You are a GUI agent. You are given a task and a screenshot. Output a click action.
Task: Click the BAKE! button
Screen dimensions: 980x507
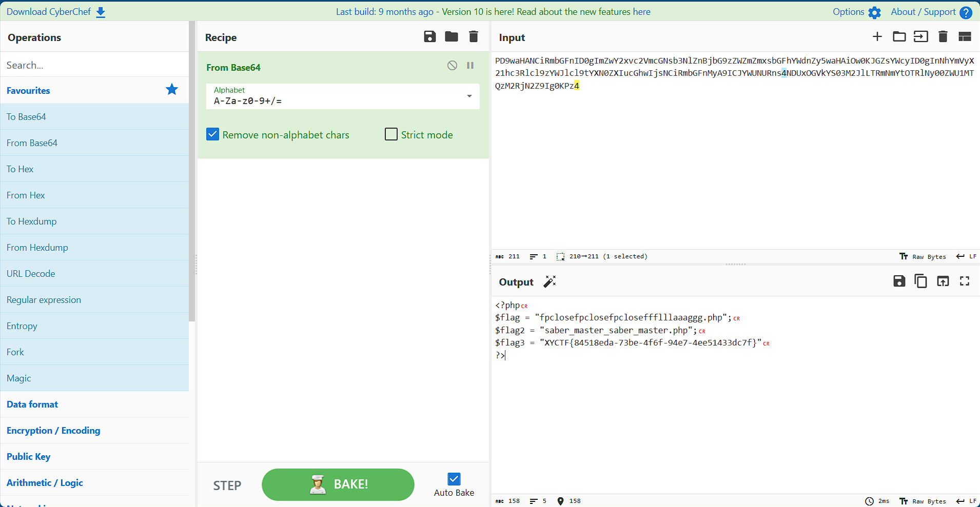(338, 484)
